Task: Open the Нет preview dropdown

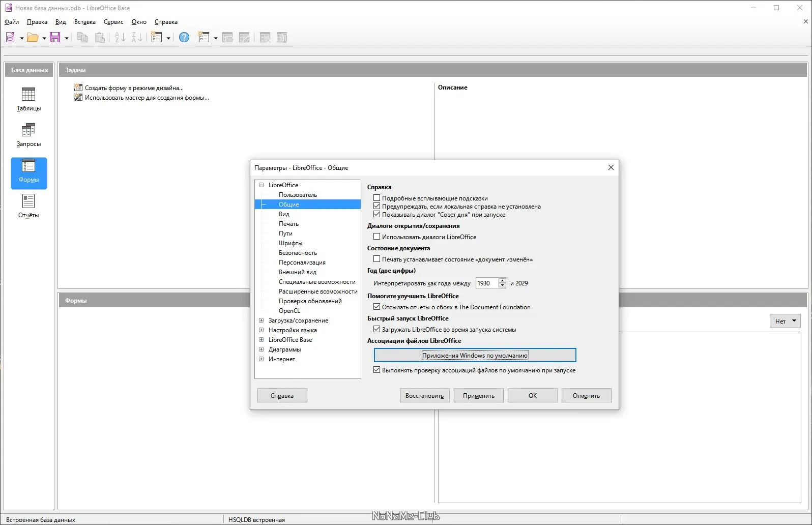Action: pyautogui.click(x=785, y=321)
